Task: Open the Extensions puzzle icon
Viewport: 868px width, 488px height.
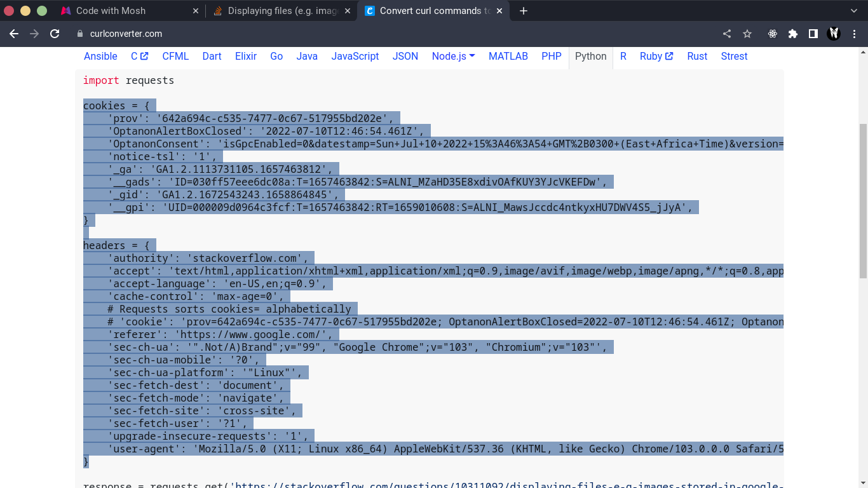Action: (793, 34)
